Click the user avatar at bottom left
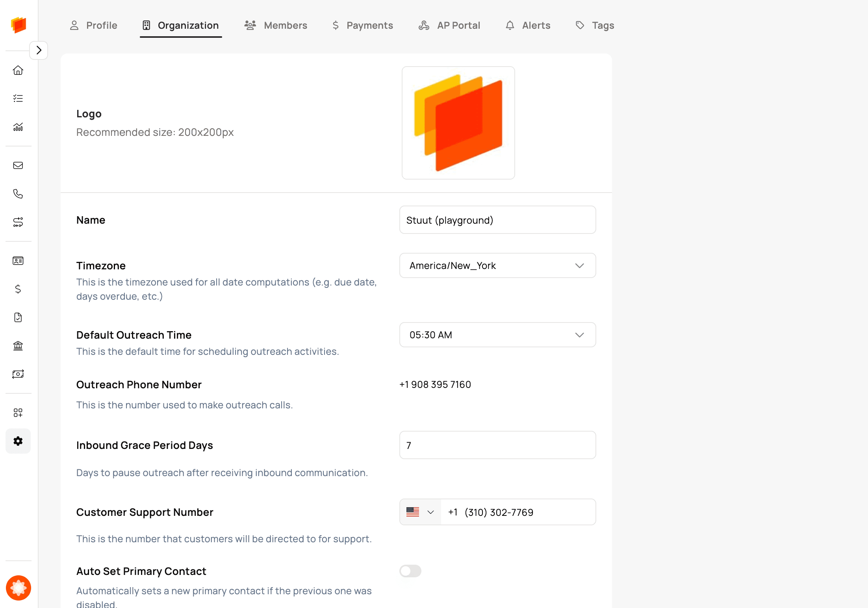 [x=18, y=588]
